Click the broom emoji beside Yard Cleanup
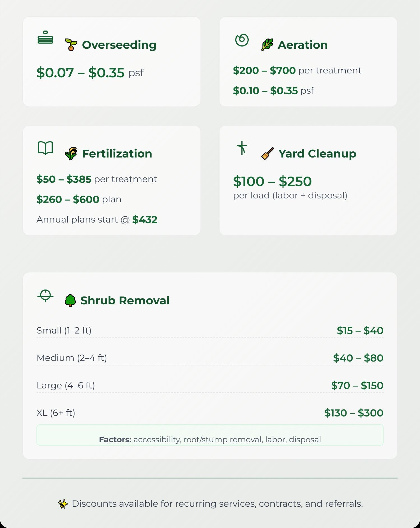420x528 pixels. [x=267, y=154]
